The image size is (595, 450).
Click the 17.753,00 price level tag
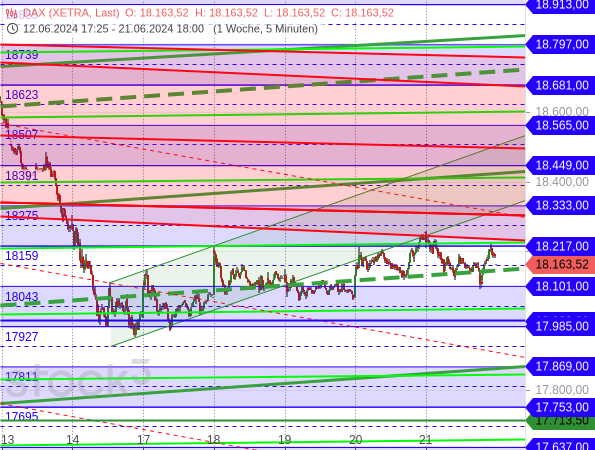tap(560, 407)
